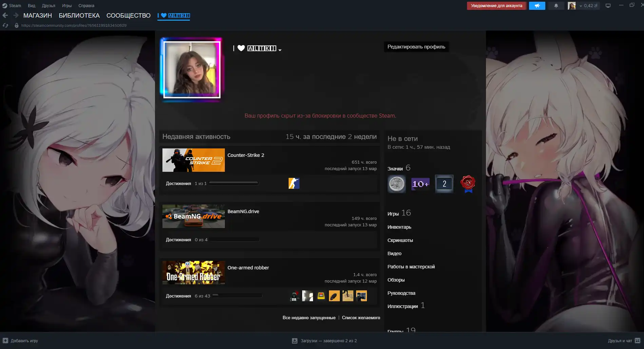
Task: Click Уведомление для аккаунта button
Action: pyautogui.click(x=496, y=6)
